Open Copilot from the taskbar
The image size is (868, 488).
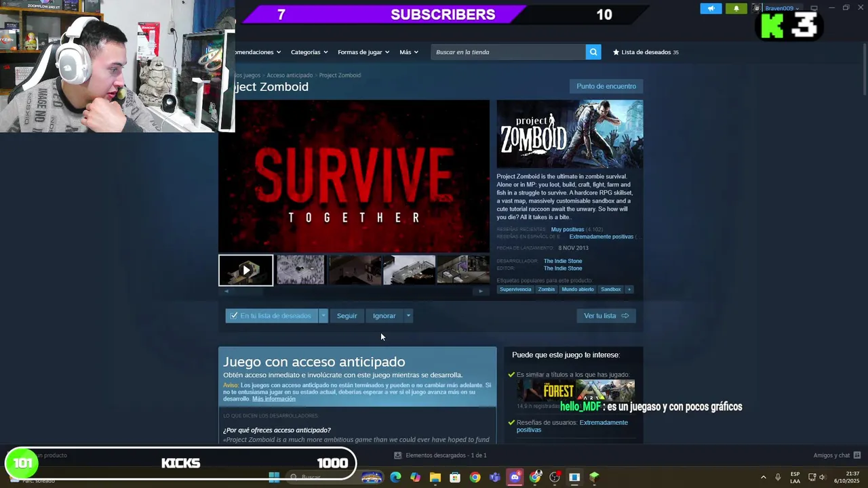pyautogui.click(x=415, y=477)
